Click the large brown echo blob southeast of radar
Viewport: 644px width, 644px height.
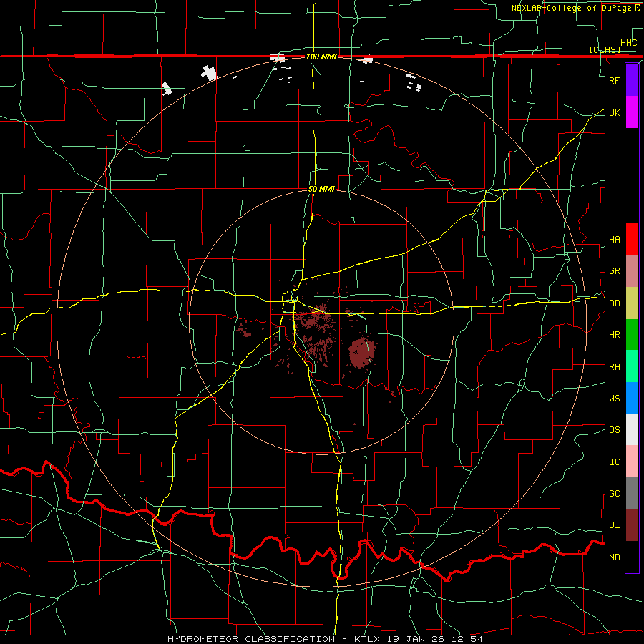pyautogui.click(x=361, y=353)
